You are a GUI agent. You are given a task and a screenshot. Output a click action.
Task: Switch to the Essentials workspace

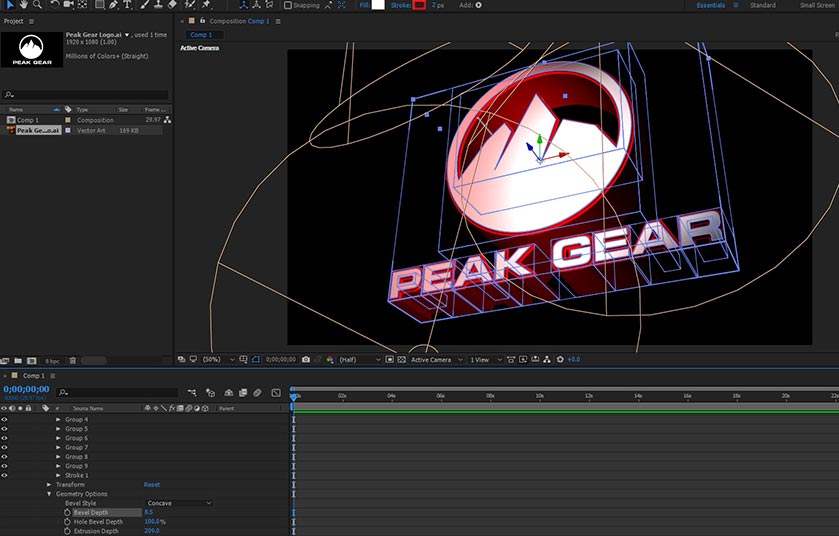click(x=711, y=5)
